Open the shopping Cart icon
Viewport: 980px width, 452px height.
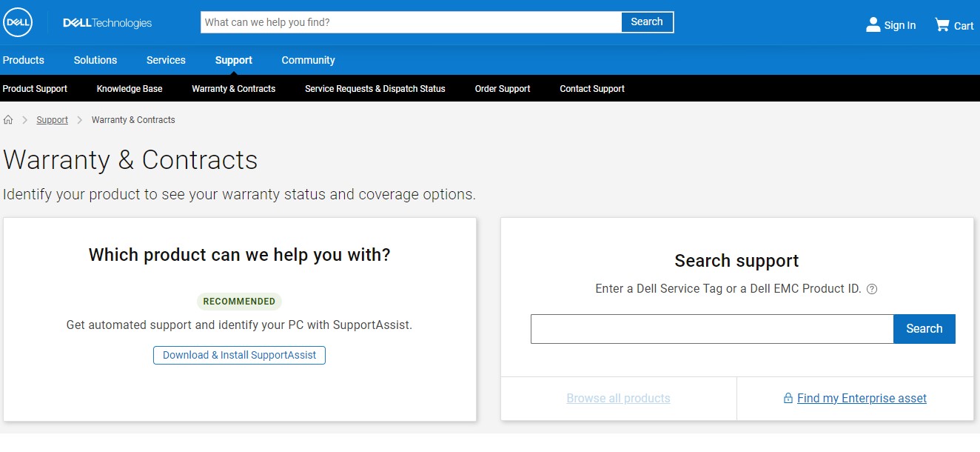pos(942,24)
